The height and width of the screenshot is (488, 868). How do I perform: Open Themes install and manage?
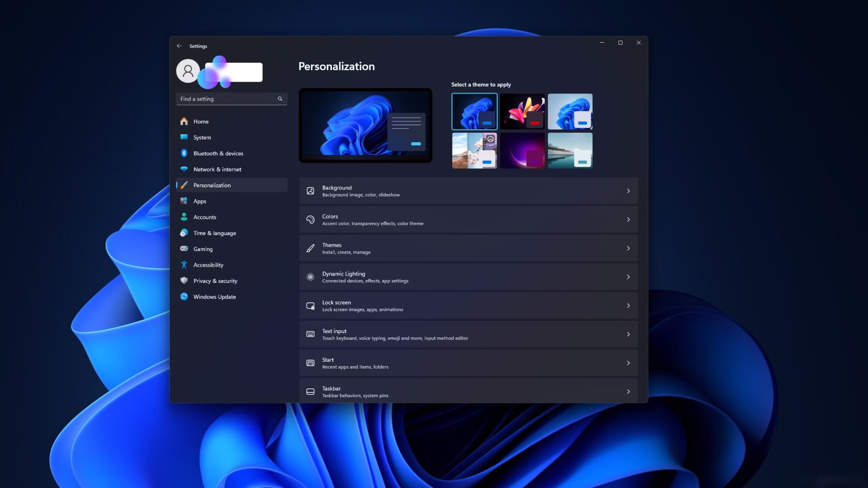coord(468,248)
